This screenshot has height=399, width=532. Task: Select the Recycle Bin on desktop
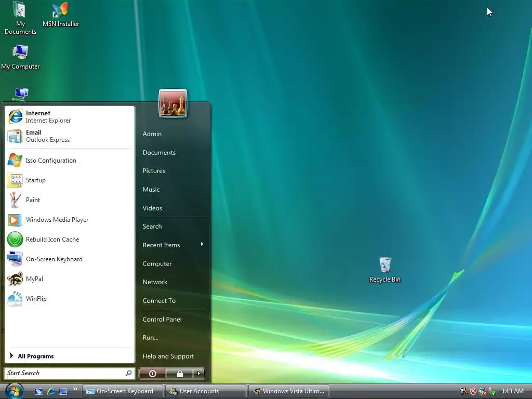coord(385,270)
